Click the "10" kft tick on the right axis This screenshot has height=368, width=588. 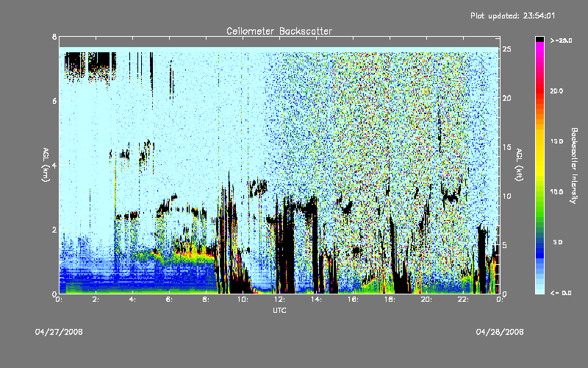pyautogui.click(x=507, y=196)
